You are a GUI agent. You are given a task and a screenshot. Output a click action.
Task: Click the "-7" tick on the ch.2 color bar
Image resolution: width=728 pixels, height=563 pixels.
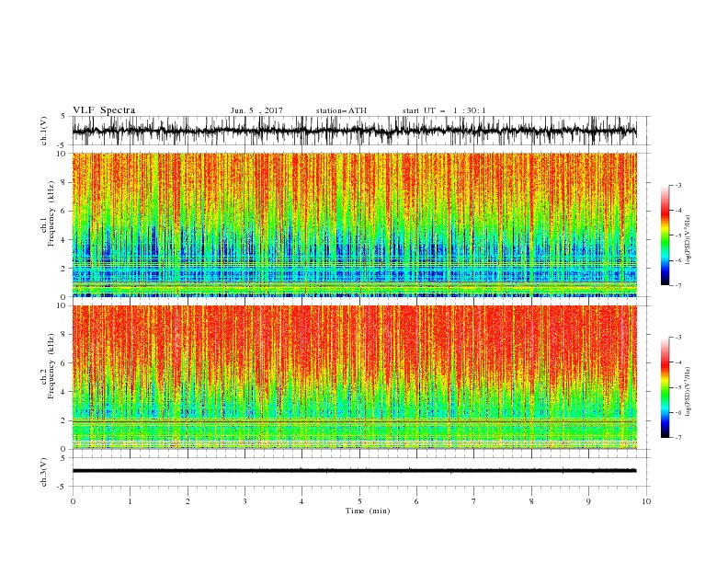[x=677, y=438]
